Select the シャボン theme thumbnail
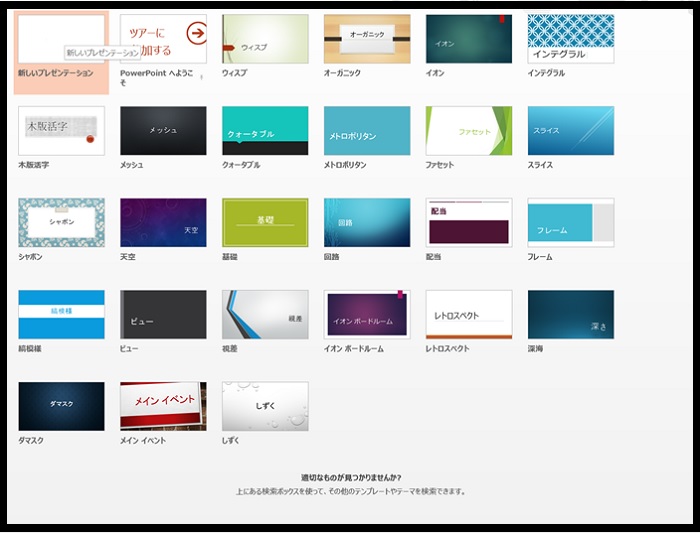Image resolution: width=700 pixels, height=533 pixels. tap(61, 222)
